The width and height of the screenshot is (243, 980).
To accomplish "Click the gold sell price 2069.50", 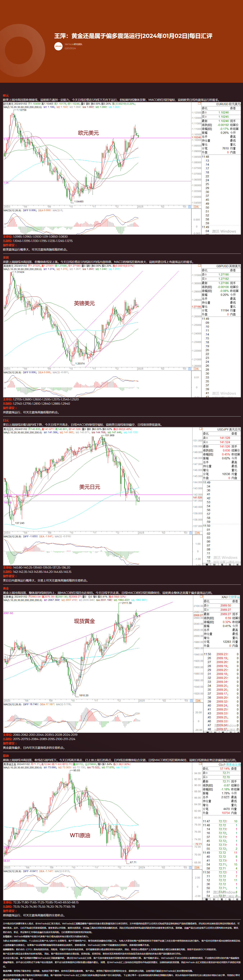I will coord(226,606).
